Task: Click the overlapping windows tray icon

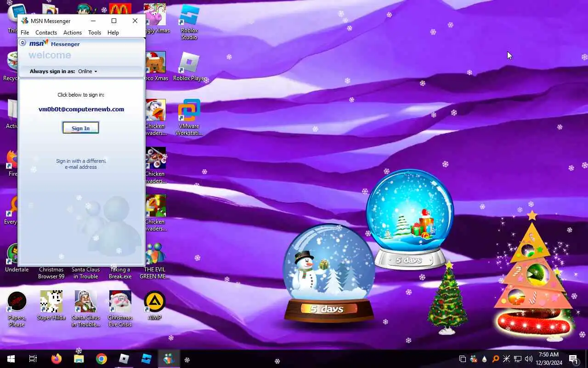Action: click(463, 359)
